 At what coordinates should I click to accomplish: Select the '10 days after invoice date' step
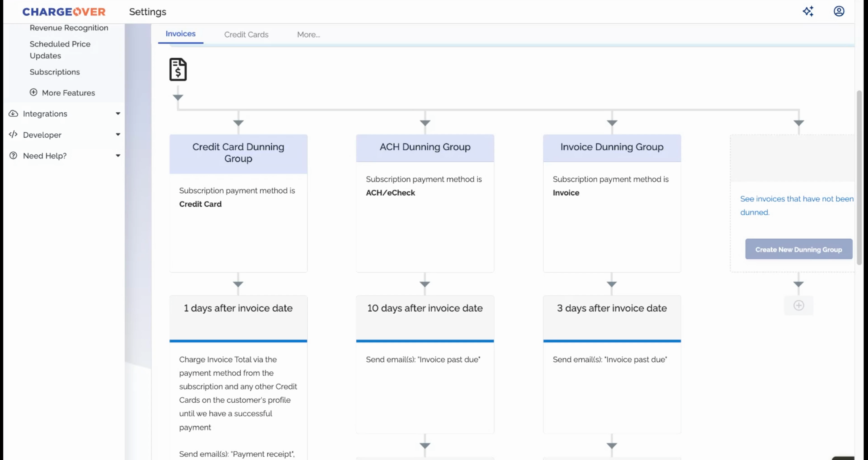pos(425,318)
